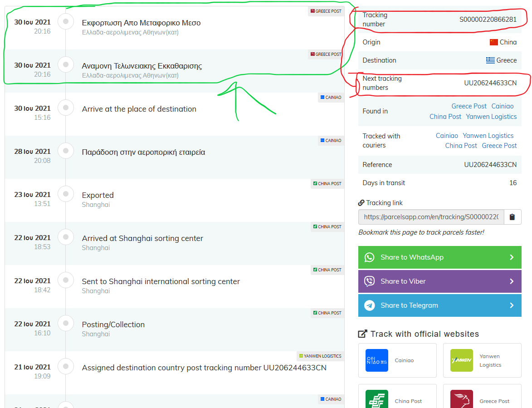Click the Cainiao blue logo icon
The height and width of the screenshot is (408, 532).
tap(376, 360)
